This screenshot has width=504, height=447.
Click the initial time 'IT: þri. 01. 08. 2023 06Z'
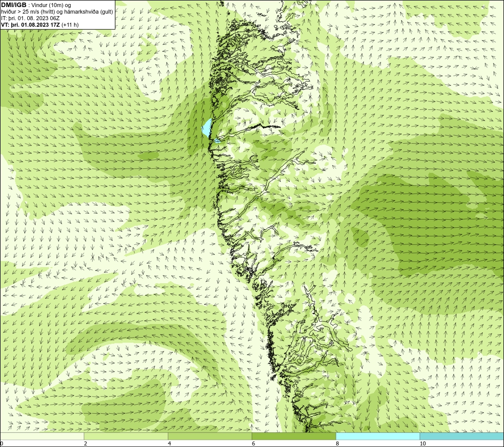point(30,18)
